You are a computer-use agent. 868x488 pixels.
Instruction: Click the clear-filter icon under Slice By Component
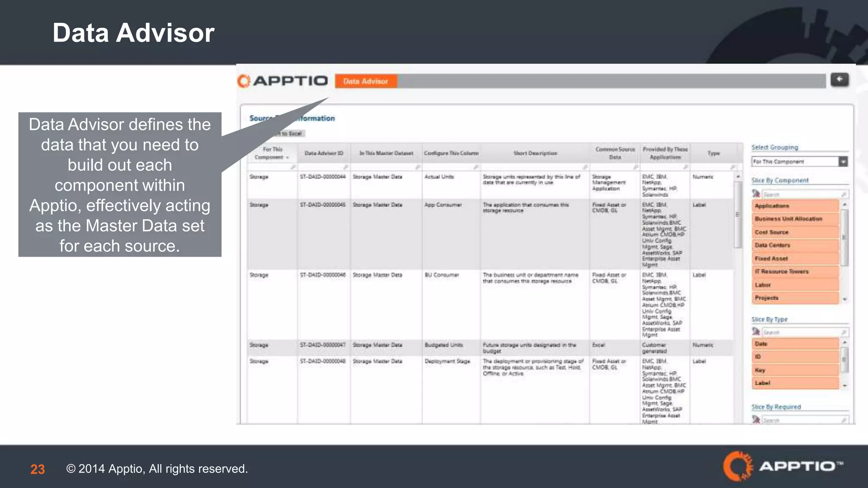[756, 194]
